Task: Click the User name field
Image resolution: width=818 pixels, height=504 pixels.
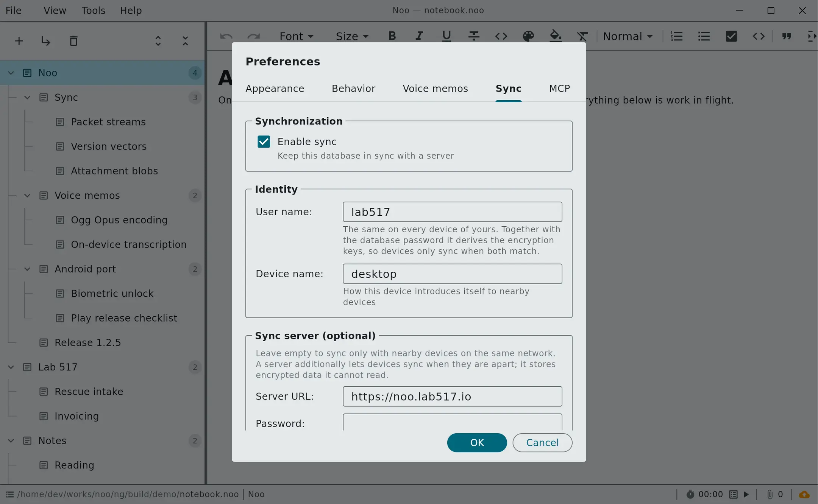Action: pos(452,212)
